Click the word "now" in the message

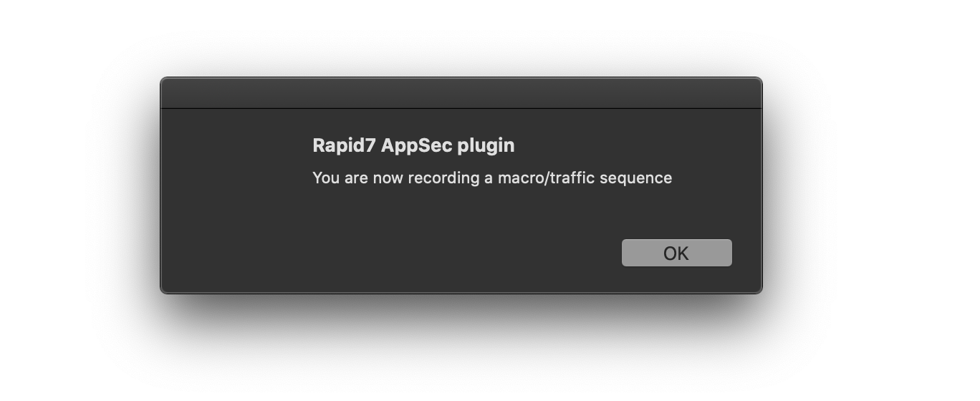tap(388, 178)
